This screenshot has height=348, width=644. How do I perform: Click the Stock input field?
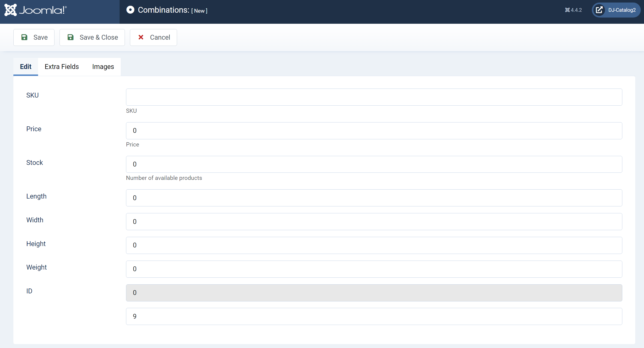pos(374,164)
